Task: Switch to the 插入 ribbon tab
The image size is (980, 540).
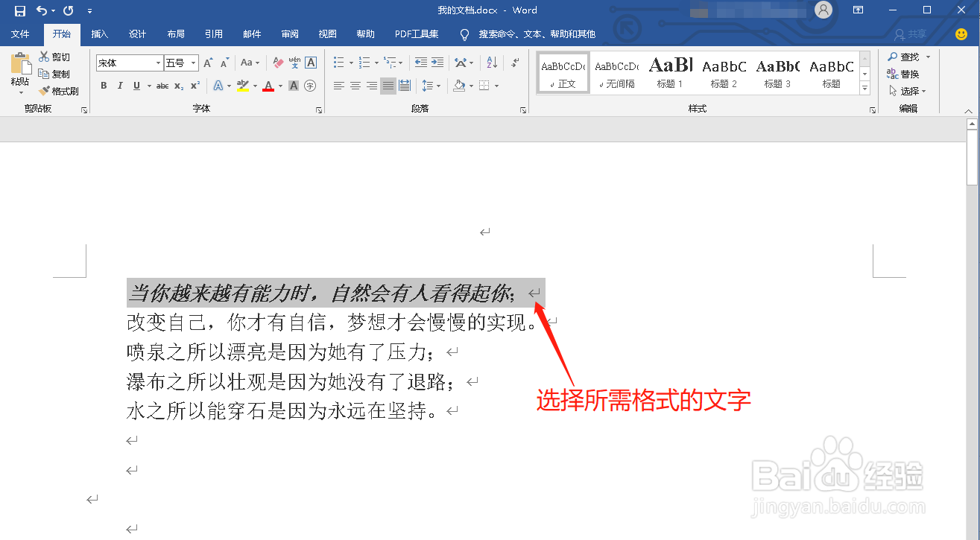Action: click(x=101, y=34)
